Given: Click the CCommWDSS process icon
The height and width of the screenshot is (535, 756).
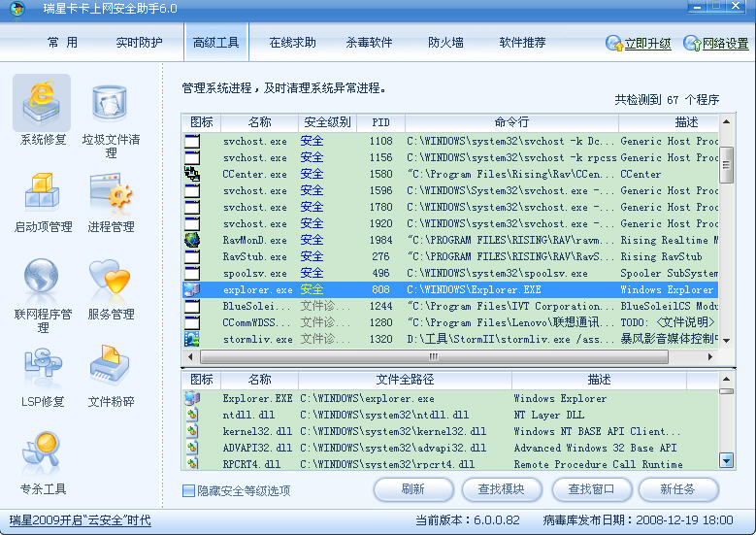Looking at the screenshot, I should click(192, 322).
